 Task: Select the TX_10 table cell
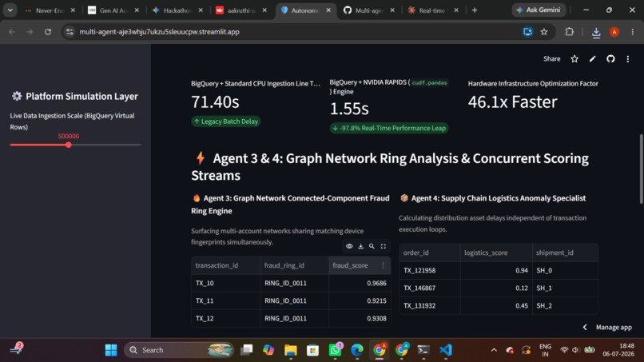(225, 283)
